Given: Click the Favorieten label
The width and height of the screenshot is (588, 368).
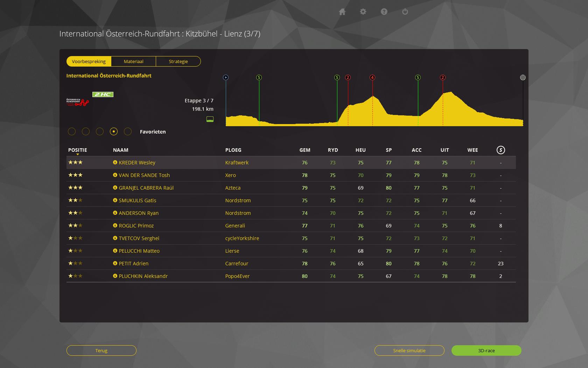Looking at the screenshot, I should [x=153, y=132].
